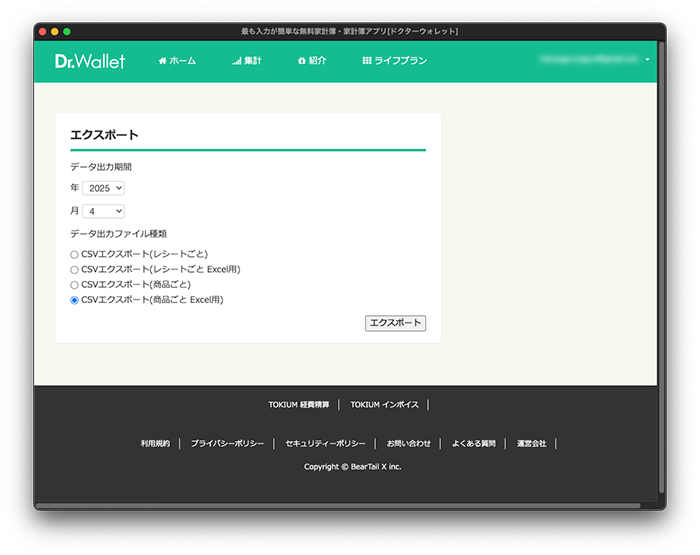Open the プライバシーポリシー footer link

click(x=227, y=443)
